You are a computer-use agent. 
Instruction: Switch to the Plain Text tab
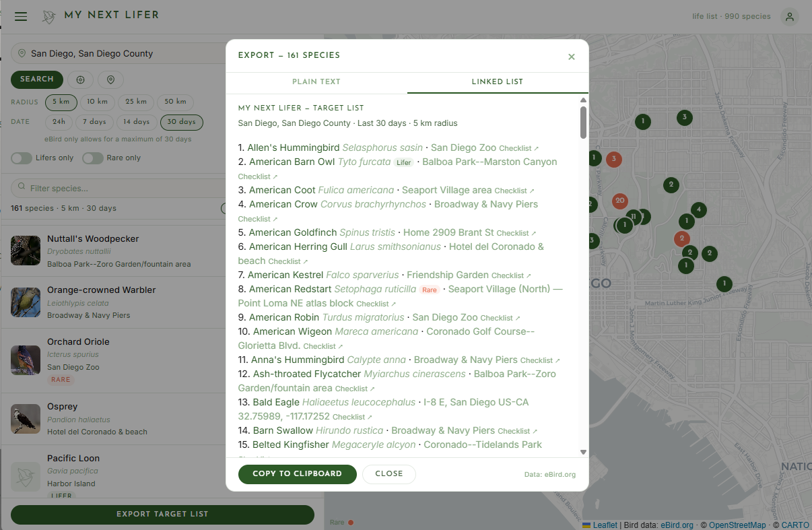point(316,81)
